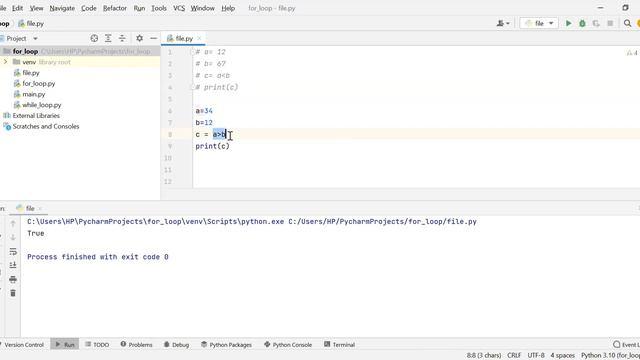Expand the venv folder
Image resolution: width=640 pixels, height=360 pixels.
(5, 62)
